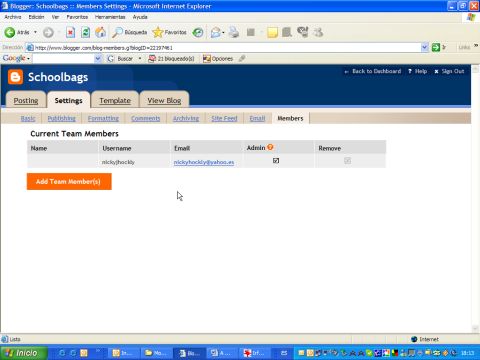Click the system tray clock
The image size is (480, 360).
pos(468,353)
